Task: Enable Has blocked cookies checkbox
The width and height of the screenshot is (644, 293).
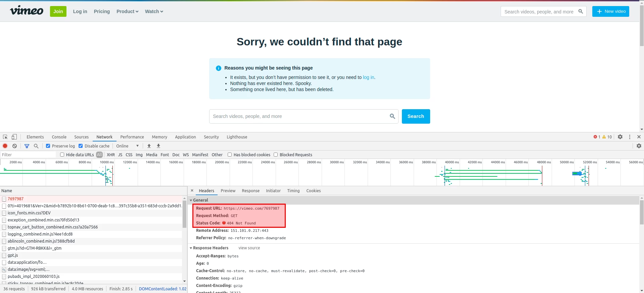Action: coord(230,155)
